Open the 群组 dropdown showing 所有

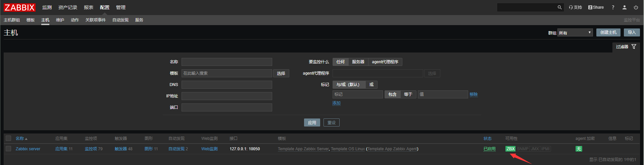coord(575,33)
